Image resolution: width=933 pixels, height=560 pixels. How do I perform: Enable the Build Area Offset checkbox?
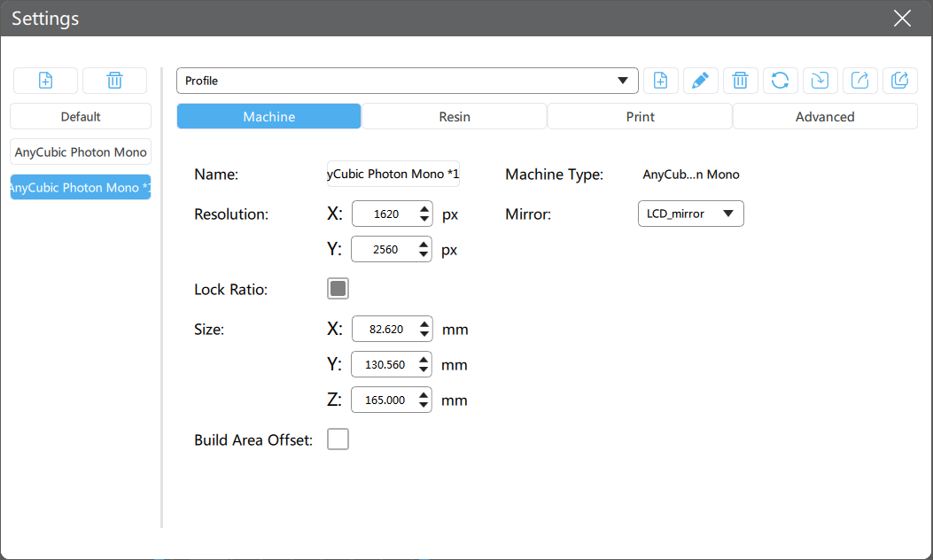pyautogui.click(x=338, y=439)
